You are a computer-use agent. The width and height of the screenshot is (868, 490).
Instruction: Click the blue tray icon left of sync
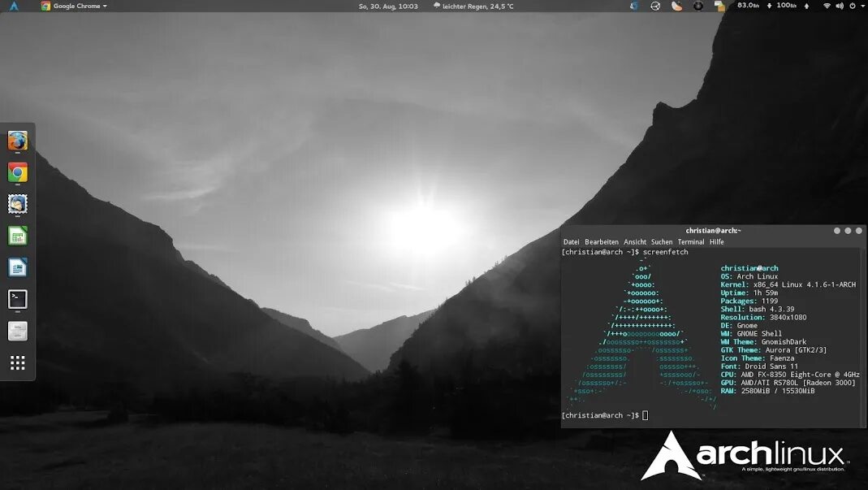(x=634, y=7)
